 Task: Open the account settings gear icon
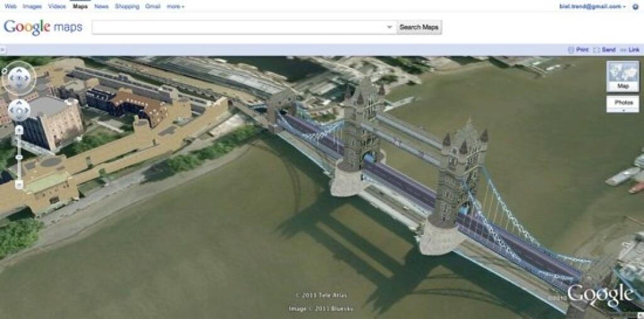point(636,6)
